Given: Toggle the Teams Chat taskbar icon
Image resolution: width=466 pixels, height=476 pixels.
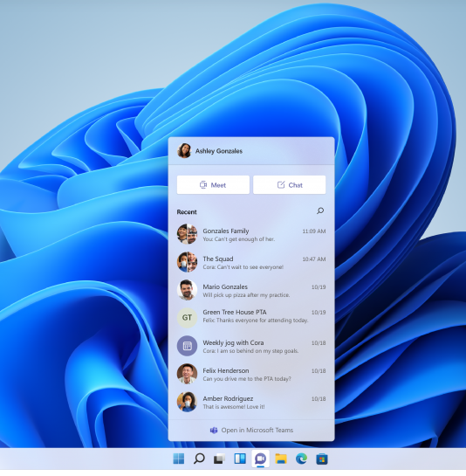Looking at the screenshot, I should (260, 459).
